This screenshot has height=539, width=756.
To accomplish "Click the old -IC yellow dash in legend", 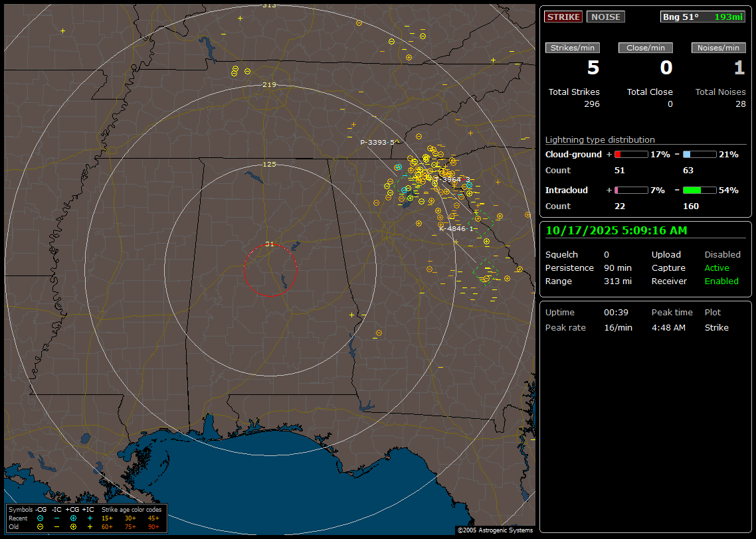I will (56, 526).
